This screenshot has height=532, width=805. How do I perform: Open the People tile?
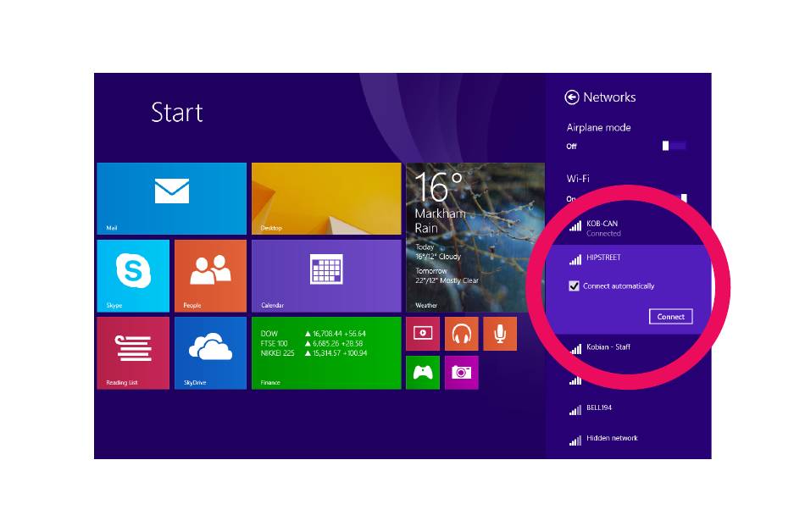210,275
